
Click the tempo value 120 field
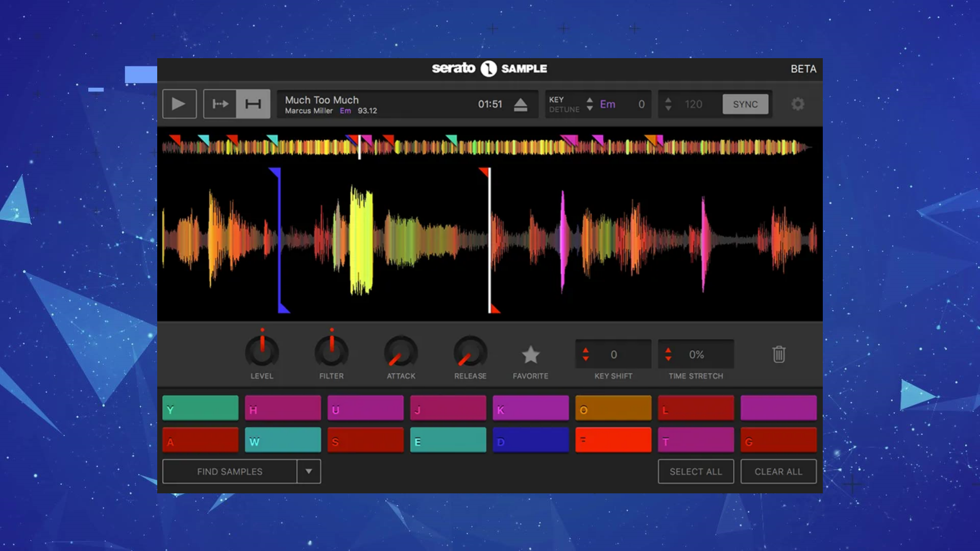694,104
